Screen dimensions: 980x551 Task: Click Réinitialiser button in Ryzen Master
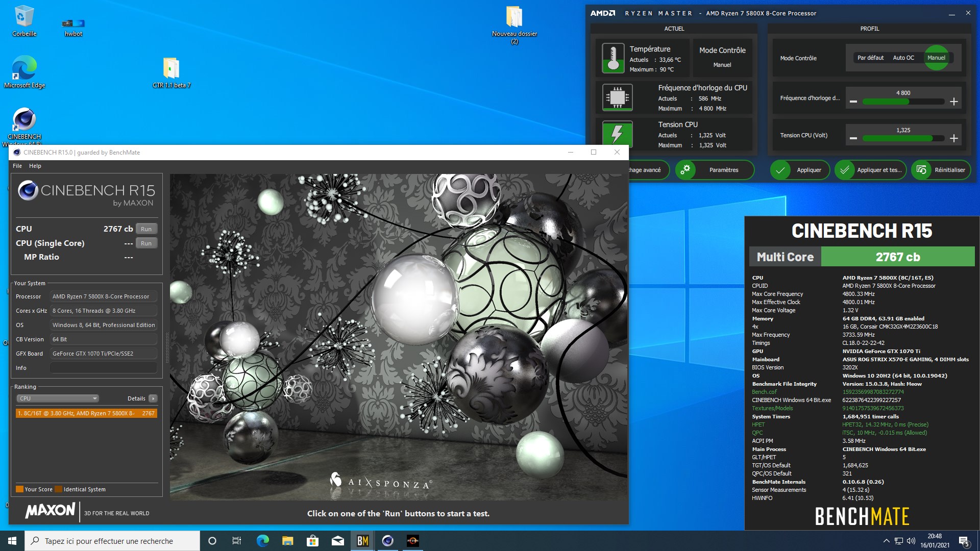tap(941, 170)
